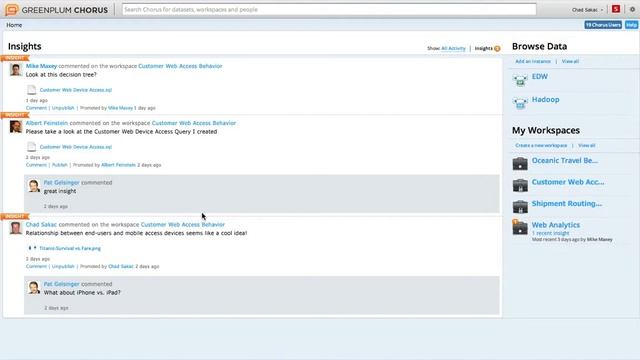This screenshot has width=640, height=360.
Task: Open Pat Gelsinger link on 'great insight' comment
Action: [62, 182]
